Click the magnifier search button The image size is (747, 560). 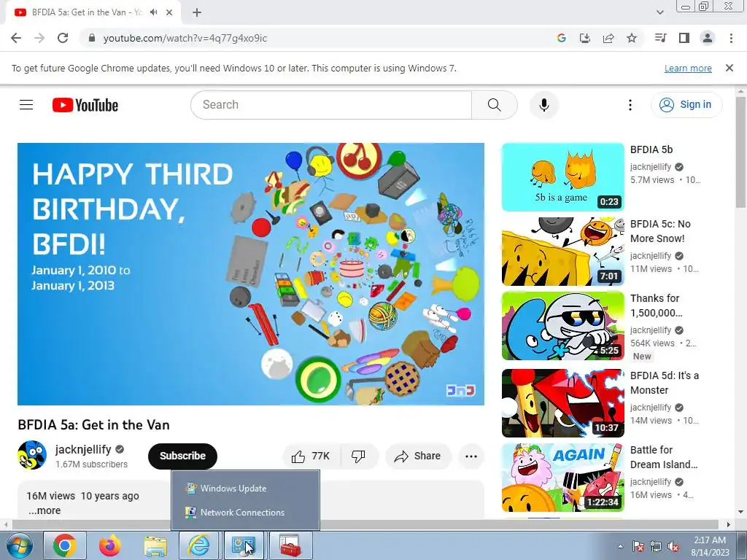495,105
